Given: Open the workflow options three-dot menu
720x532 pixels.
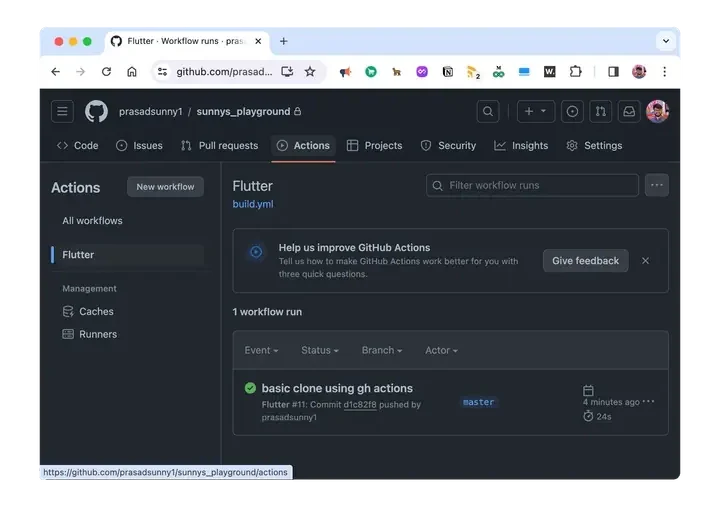Looking at the screenshot, I should point(657,185).
